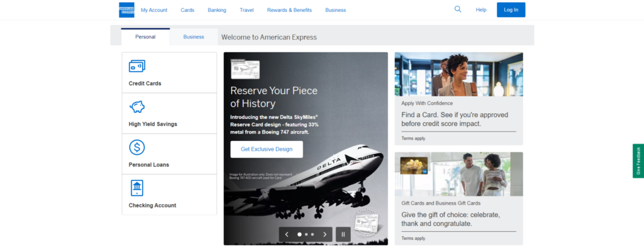
Task: Go to the next carousel slide
Action: pyautogui.click(x=325, y=234)
